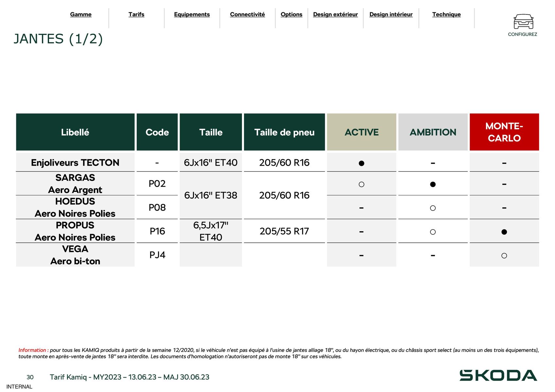Image resolution: width=555 pixels, height=392 pixels.
Task: Select the Libellé column header
Action: click(x=75, y=132)
